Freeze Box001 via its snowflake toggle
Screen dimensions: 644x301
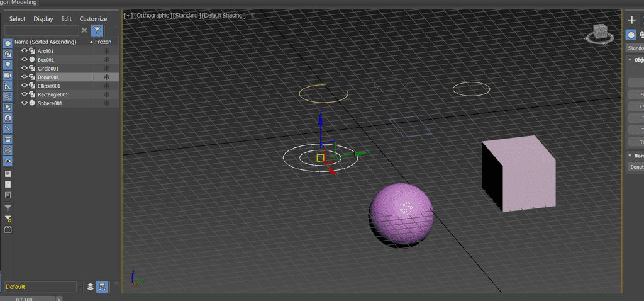pyautogui.click(x=106, y=60)
